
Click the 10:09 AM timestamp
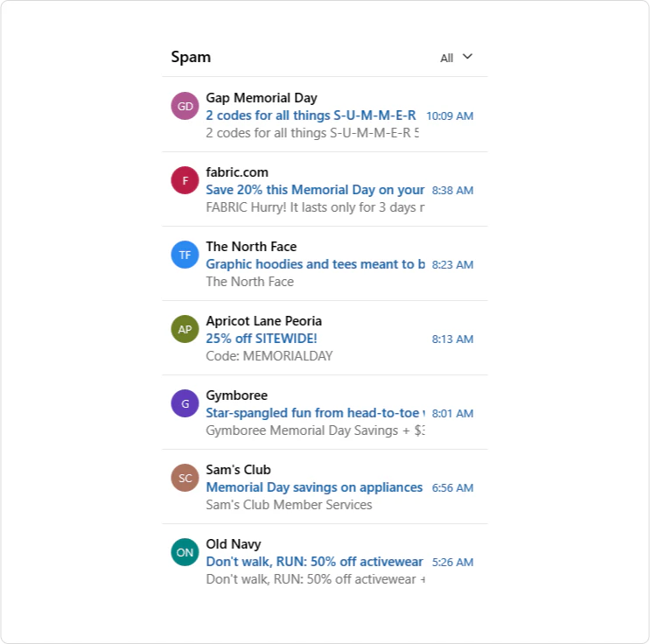click(x=450, y=116)
